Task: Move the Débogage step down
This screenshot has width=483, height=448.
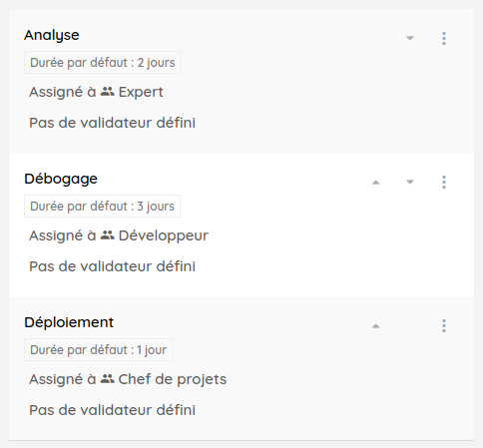Action: (410, 182)
